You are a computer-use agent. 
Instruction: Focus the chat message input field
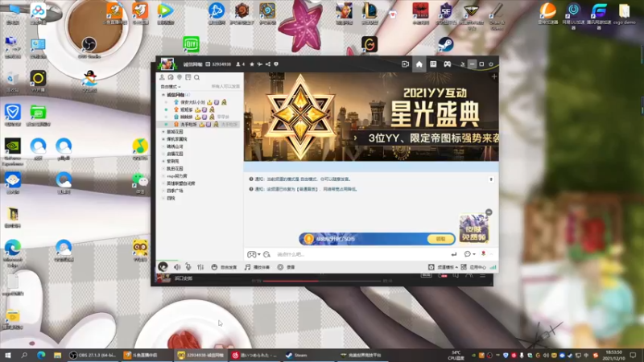pyautogui.click(x=361, y=254)
